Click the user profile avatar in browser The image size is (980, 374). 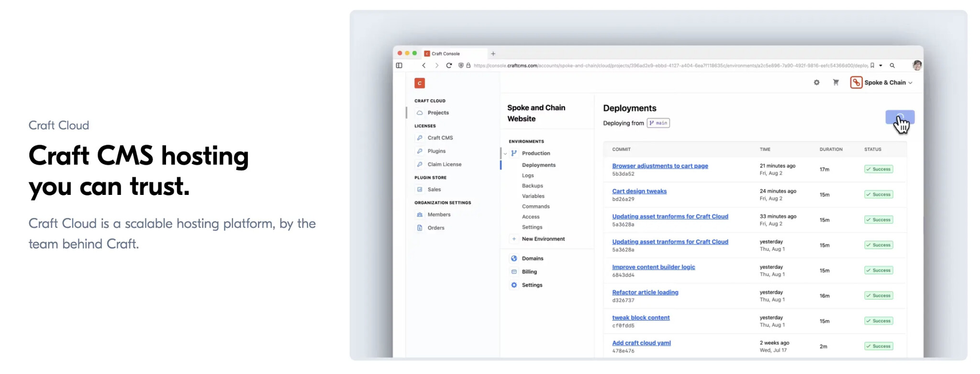coord(917,66)
